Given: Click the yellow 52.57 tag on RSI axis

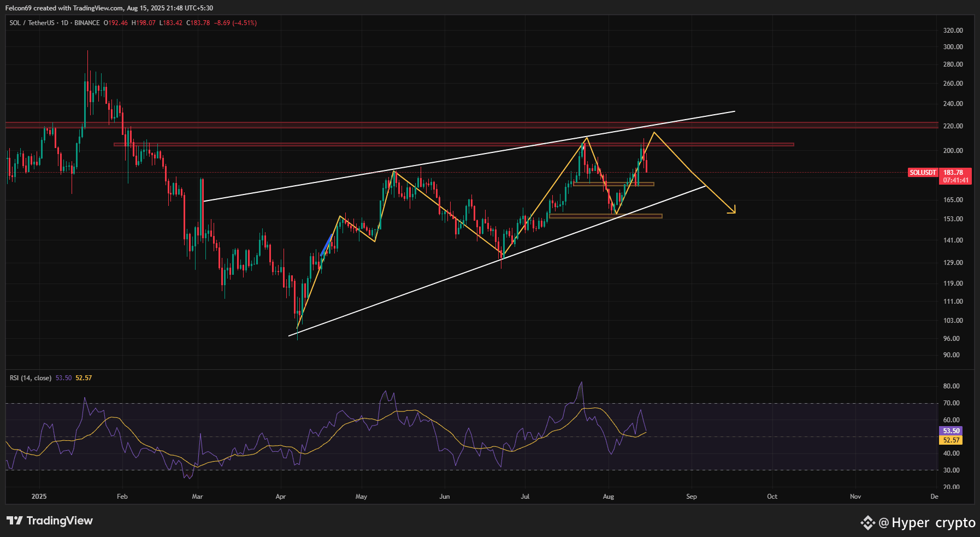Looking at the screenshot, I should coord(951,440).
